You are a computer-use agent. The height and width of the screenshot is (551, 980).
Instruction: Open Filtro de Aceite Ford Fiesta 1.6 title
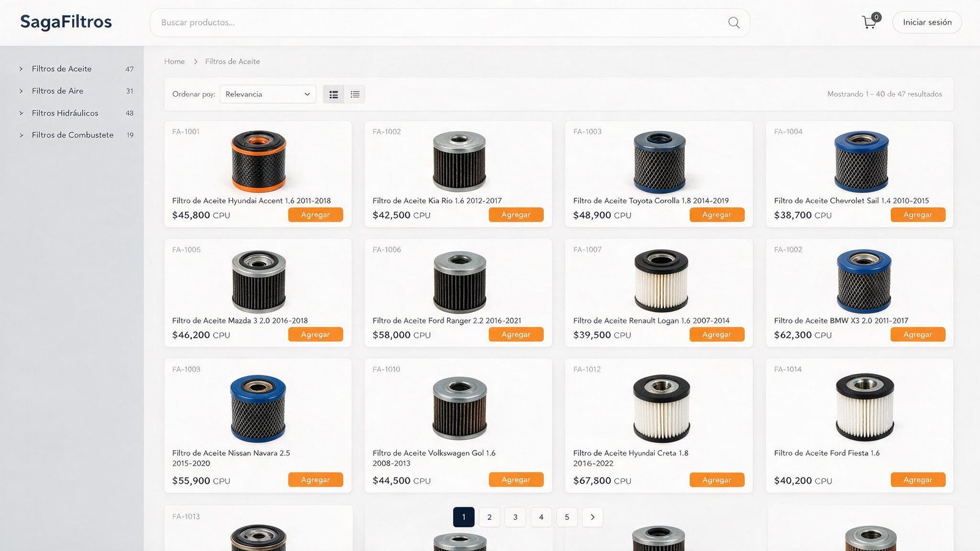[827, 453]
